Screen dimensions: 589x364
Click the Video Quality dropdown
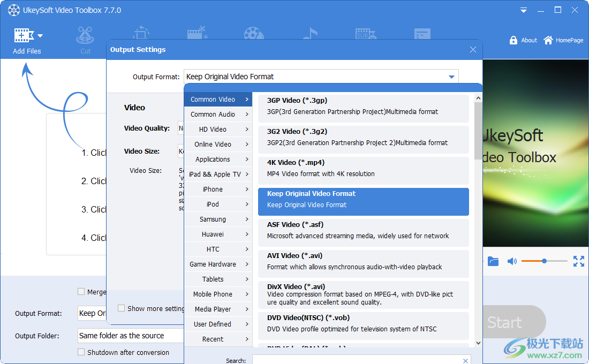click(x=181, y=128)
